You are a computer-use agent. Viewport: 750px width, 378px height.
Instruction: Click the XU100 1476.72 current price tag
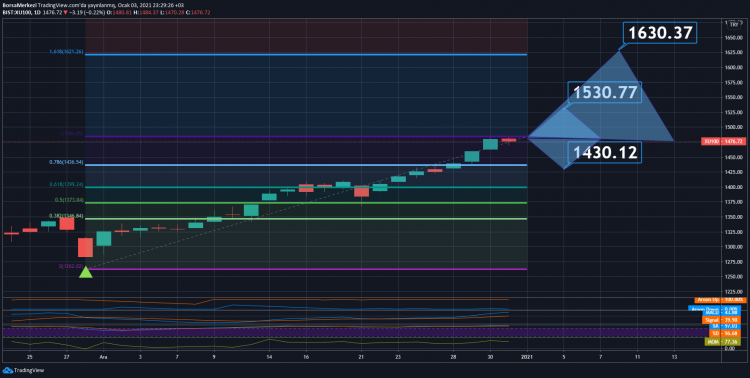click(x=724, y=141)
